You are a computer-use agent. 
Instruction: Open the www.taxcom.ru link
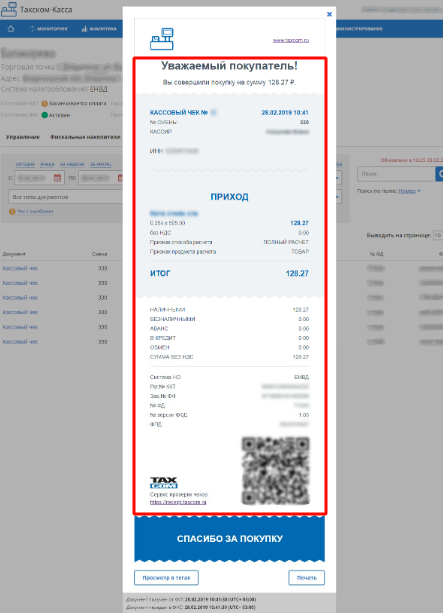click(291, 40)
